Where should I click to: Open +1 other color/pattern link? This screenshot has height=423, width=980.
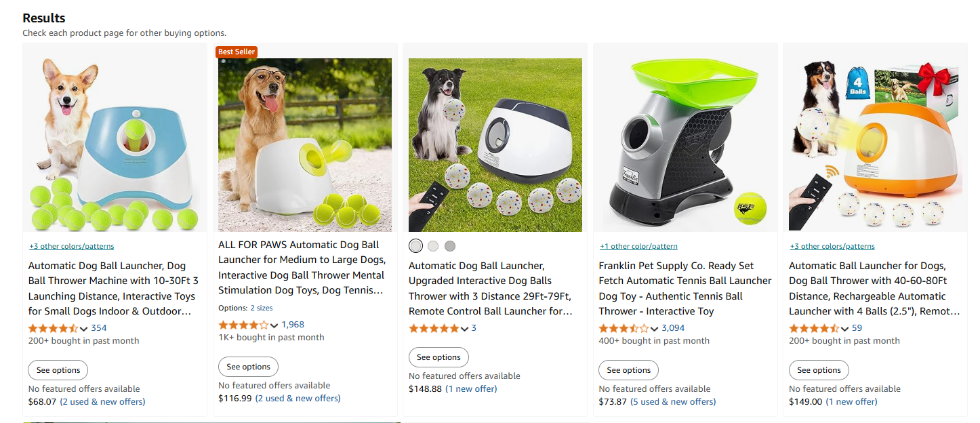(638, 246)
